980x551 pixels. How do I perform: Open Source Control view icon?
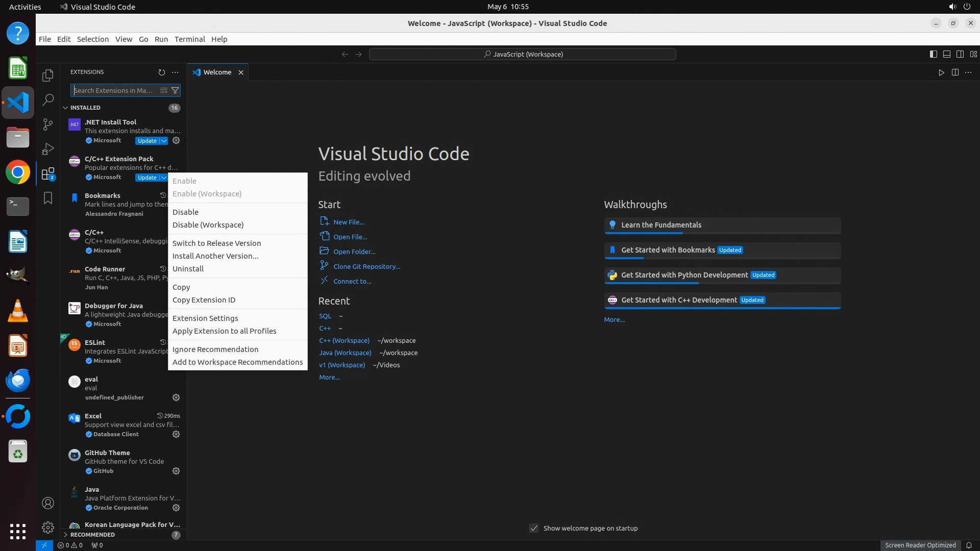point(48,124)
